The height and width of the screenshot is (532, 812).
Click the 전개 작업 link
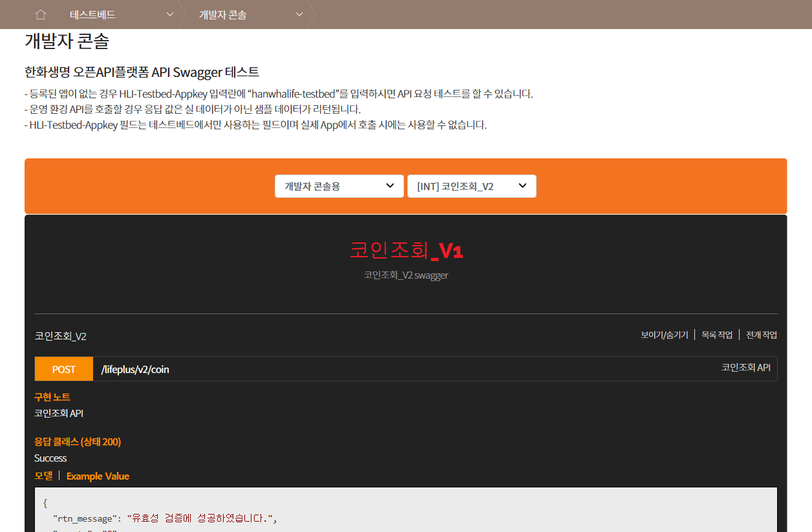[x=762, y=335]
